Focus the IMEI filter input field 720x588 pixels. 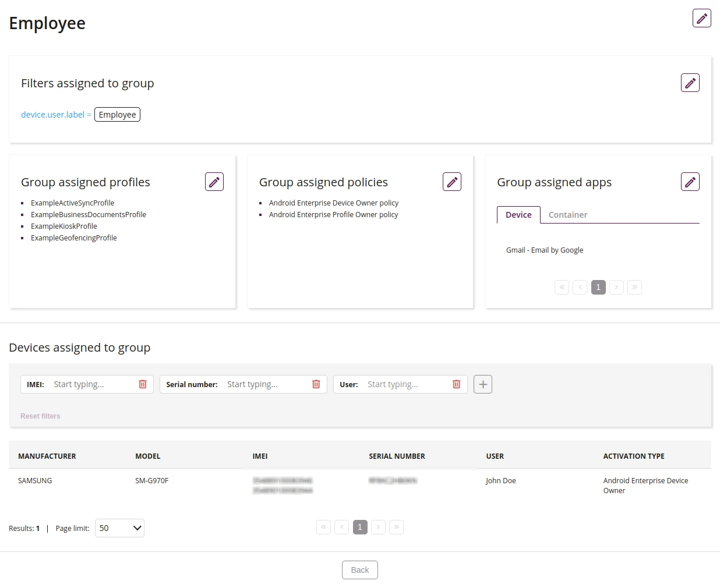(93, 384)
